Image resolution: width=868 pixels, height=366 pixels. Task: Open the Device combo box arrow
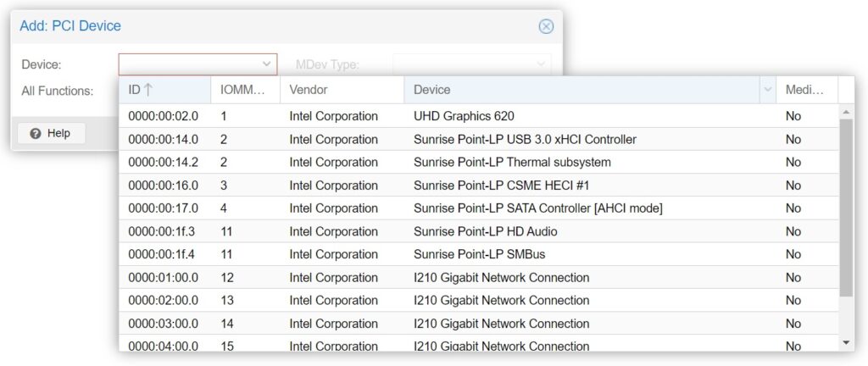click(x=266, y=64)
